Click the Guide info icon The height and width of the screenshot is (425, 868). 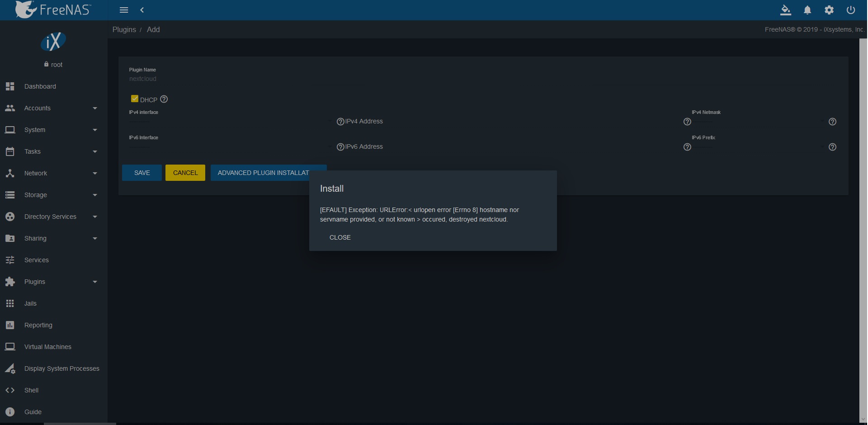pos(10,412)
